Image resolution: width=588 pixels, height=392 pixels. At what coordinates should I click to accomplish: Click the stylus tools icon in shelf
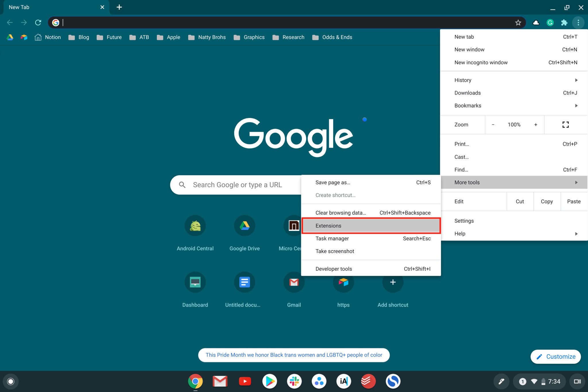(x=501, y=381)
